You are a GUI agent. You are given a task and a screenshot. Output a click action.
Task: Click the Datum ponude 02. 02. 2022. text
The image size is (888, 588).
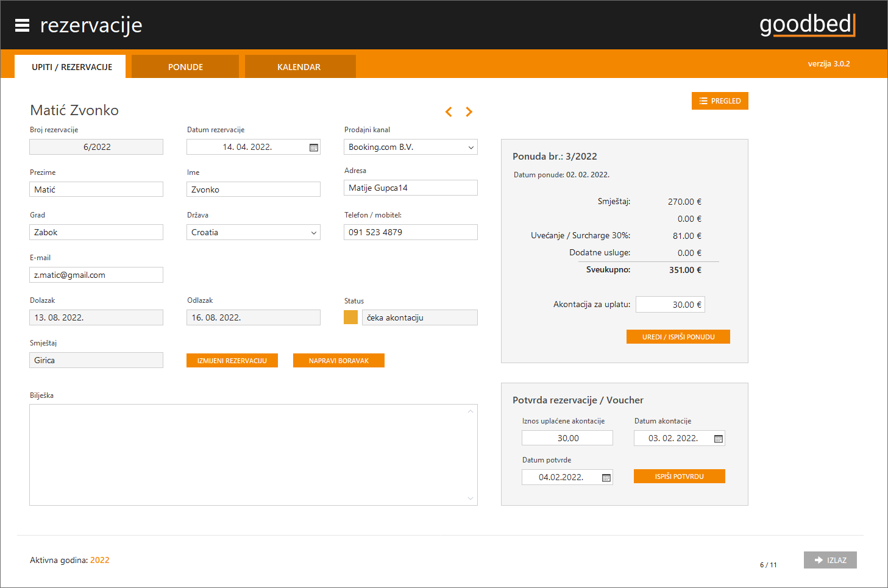tap(561, 175)
